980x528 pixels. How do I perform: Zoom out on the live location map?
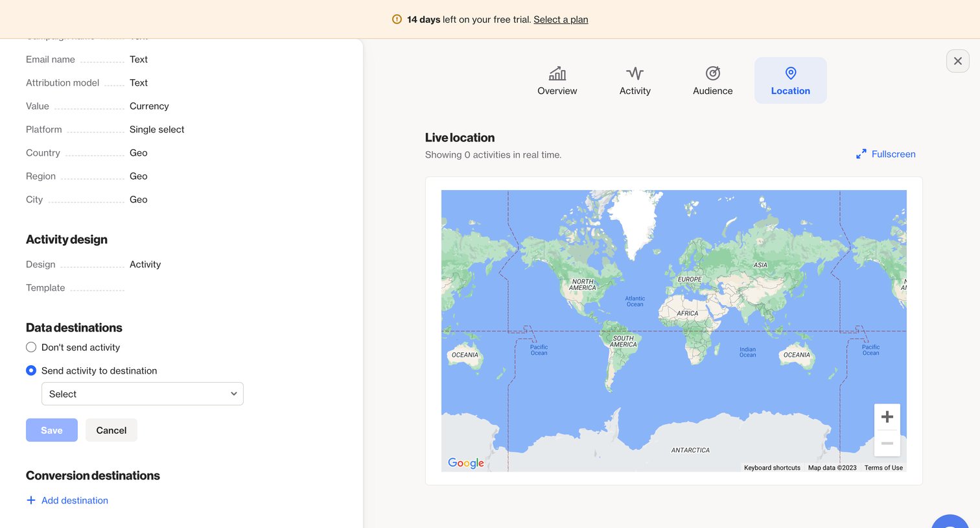tap(887, 444)
